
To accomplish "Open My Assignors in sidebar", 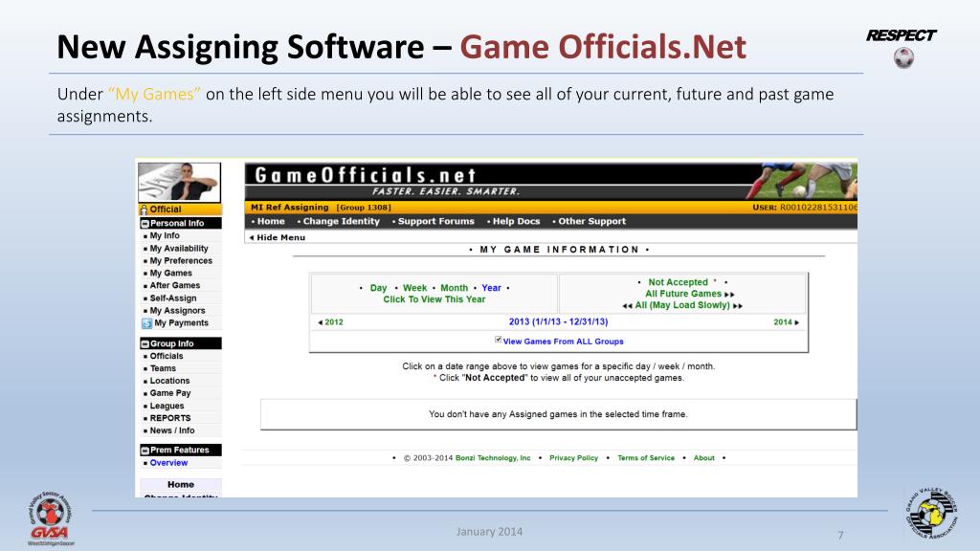I will [x=177, y=311].
